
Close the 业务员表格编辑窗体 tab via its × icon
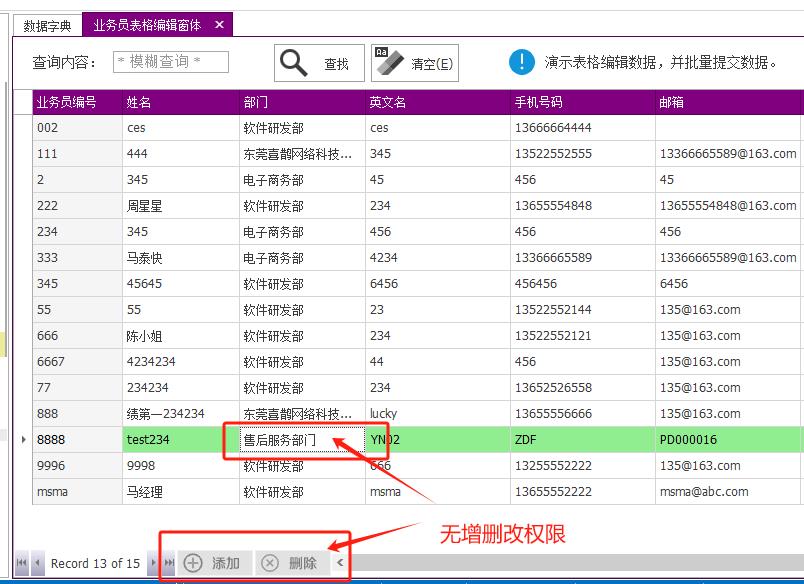click(219, 22)
